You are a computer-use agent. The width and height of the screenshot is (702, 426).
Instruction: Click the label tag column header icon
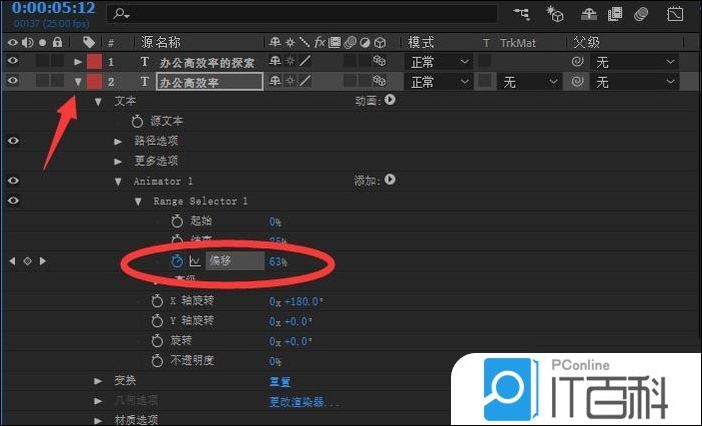click(89, 43)
